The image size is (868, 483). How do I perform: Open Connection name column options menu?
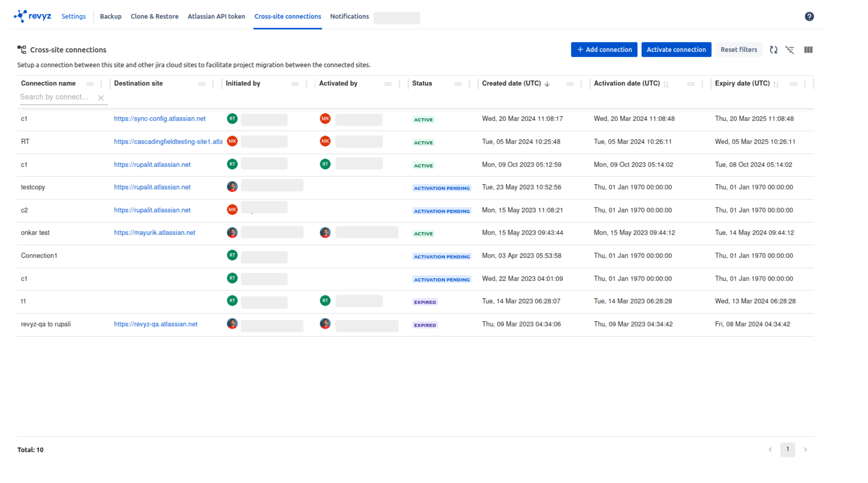click(101, 84)
